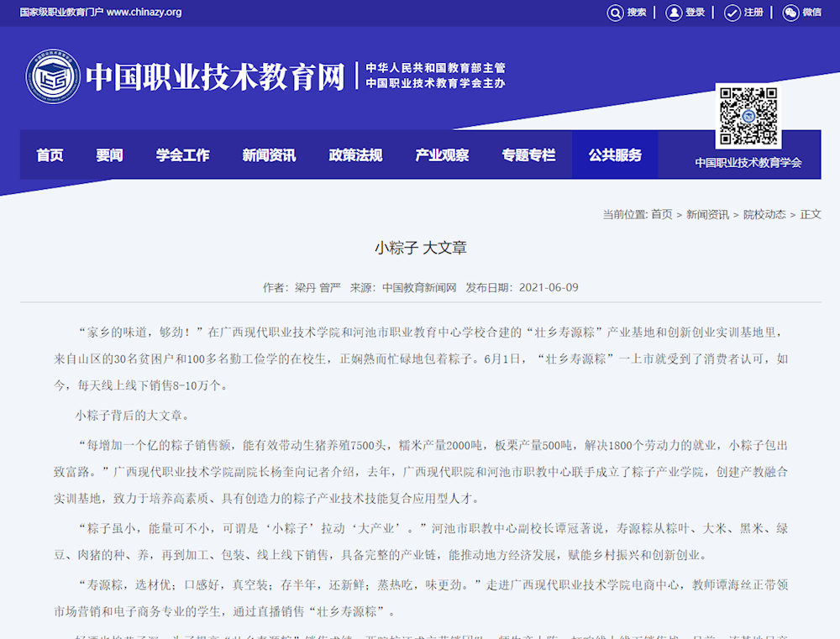Click the register checkmark icon

pyautogui.click(x=732, y=13)
